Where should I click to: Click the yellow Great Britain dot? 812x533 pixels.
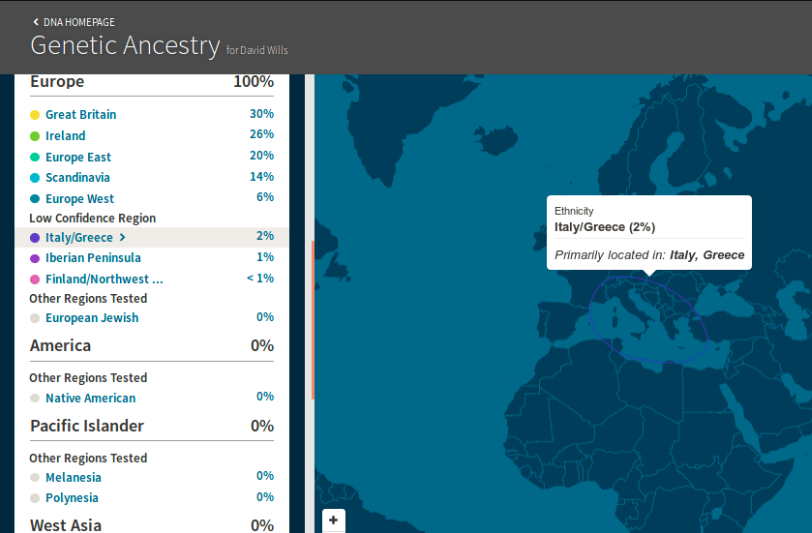[35, 115]
